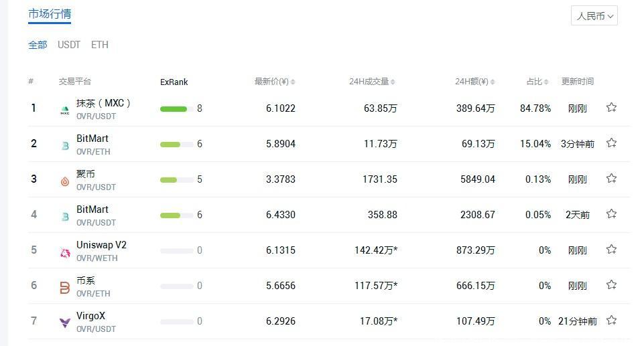
Task: Click price 6.2926 cell
Action: click(281, 321)
